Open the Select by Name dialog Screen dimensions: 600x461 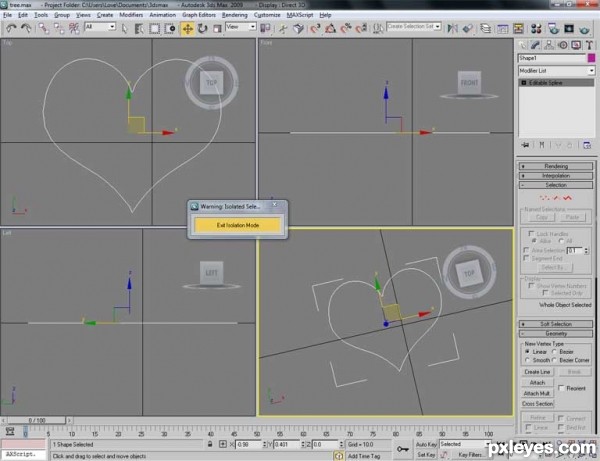(x=139, y=29)
